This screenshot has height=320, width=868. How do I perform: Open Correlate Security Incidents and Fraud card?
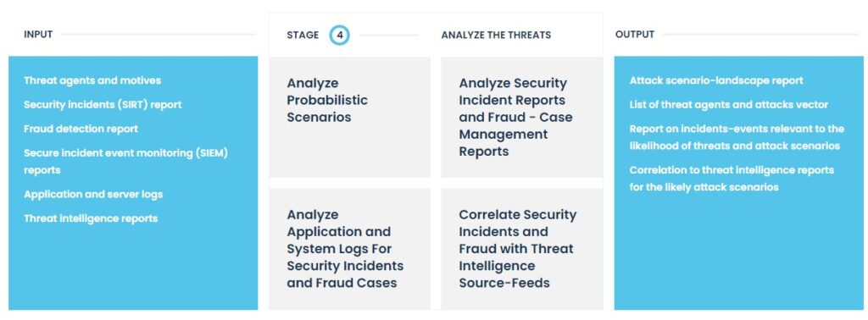click(521, 249)
